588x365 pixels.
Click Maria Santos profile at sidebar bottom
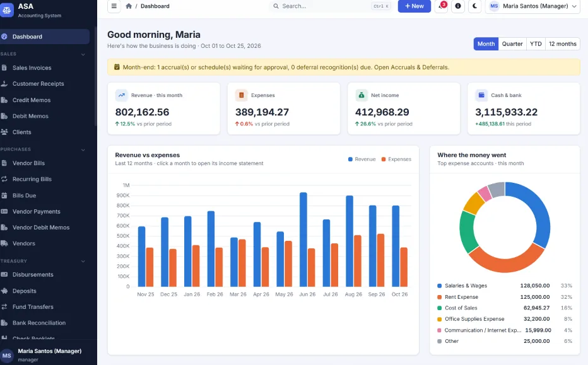[x=49, y=354]
